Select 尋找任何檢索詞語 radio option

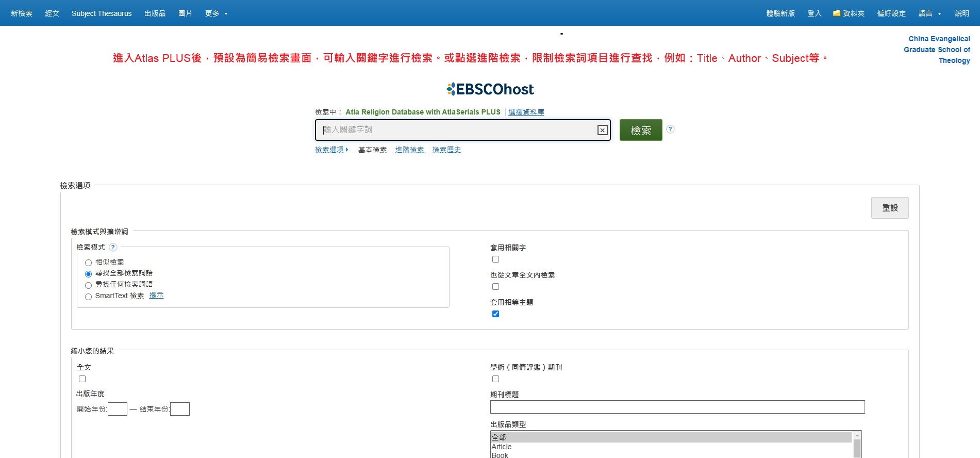coord(88,285)
